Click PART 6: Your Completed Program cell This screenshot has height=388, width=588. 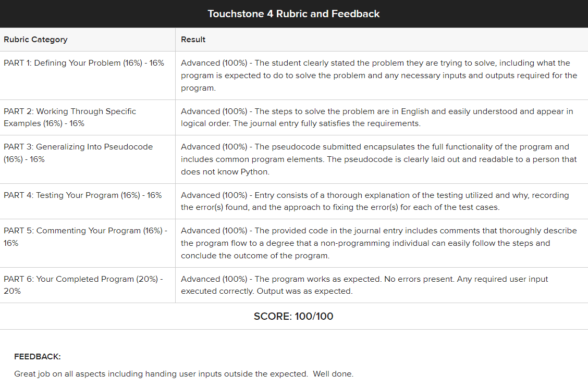83,285
